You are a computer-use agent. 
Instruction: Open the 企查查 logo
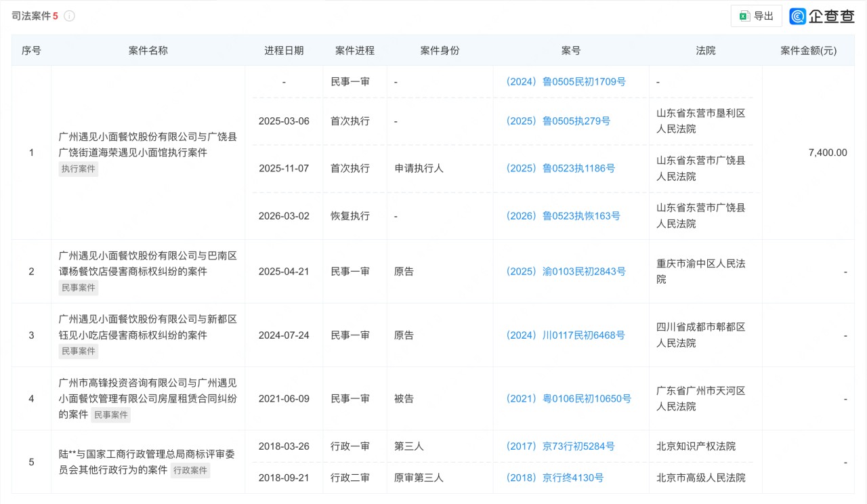pyautogui.click(x=822, y=16)
